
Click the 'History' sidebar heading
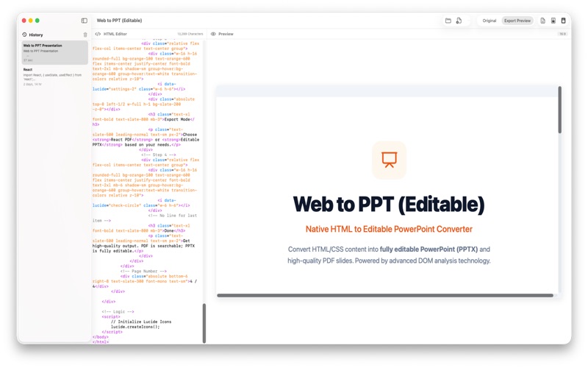(x=36, y=35)
